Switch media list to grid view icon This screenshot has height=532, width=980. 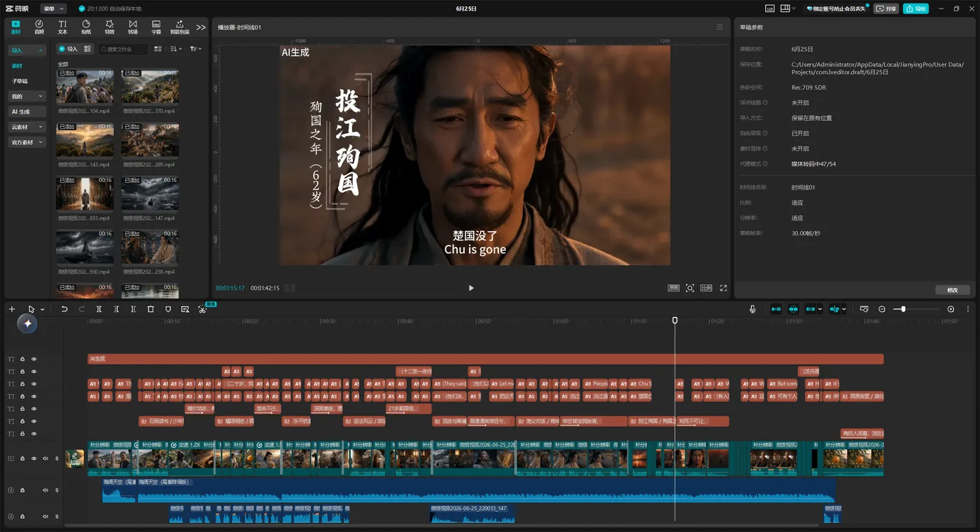[157, 49]
